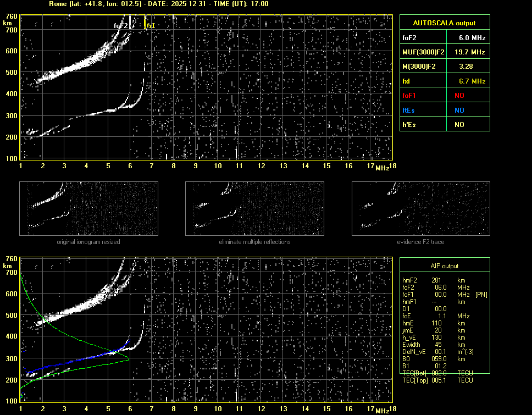532x415 pixels.
Task: Click the yellow fxI value 6.7 MHz
Action: 472,81
